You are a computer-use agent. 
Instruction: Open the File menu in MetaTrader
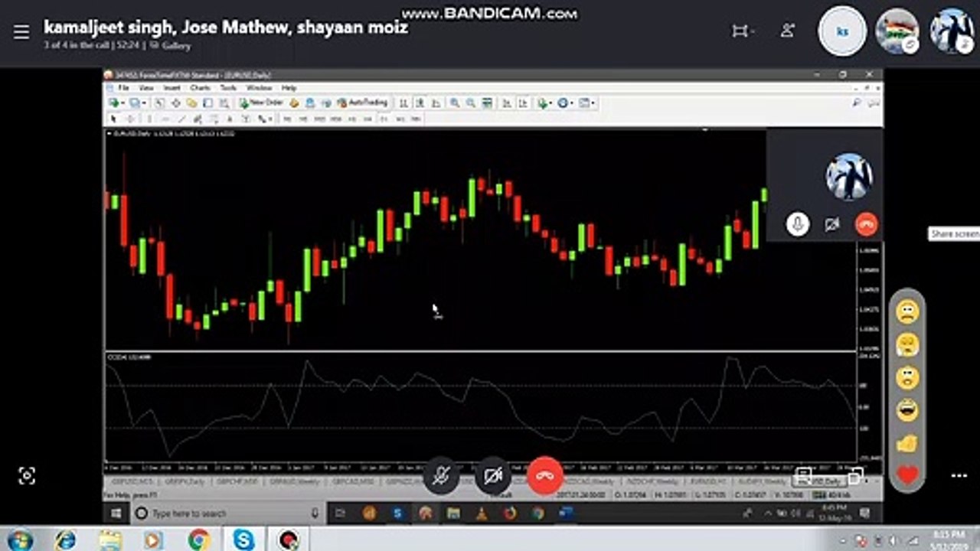124,88
